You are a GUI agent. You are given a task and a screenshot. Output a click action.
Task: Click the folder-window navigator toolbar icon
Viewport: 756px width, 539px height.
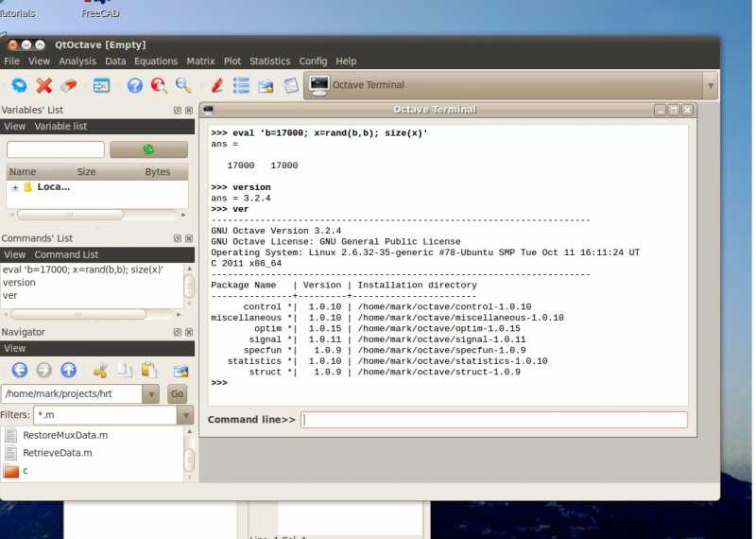tap(266, 86)
